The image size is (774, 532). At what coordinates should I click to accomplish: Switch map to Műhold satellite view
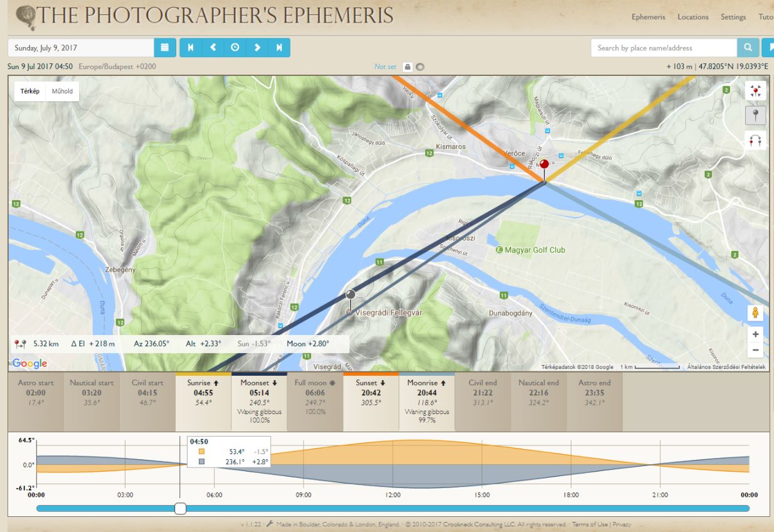click(62, 91)
